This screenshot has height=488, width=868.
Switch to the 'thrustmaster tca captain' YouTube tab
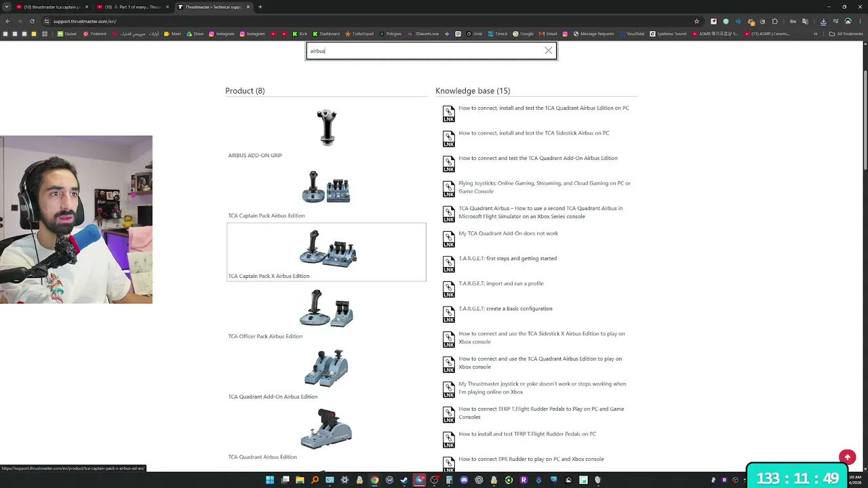point(52,7)
